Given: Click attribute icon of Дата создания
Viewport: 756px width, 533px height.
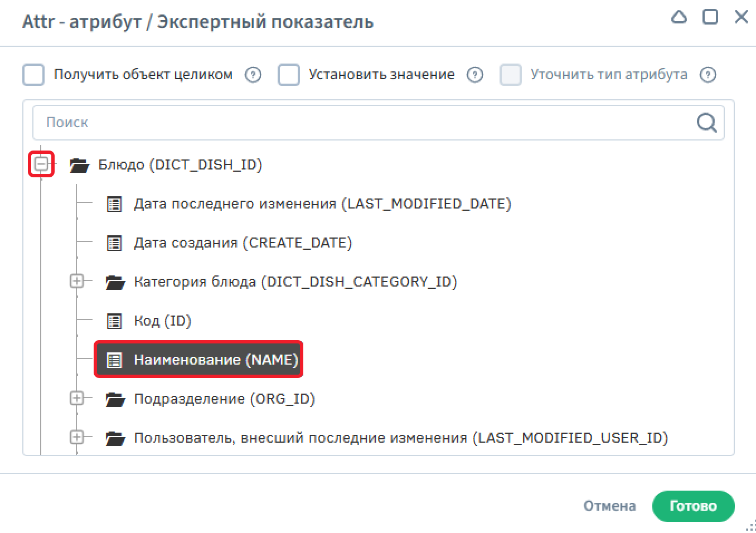Looking at the screenshot, I should coord(114,243).
